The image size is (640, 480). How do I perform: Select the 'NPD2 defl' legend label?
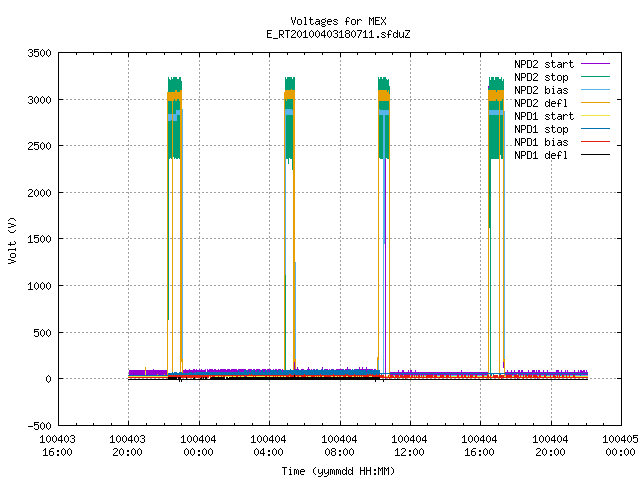pos(541,103)
